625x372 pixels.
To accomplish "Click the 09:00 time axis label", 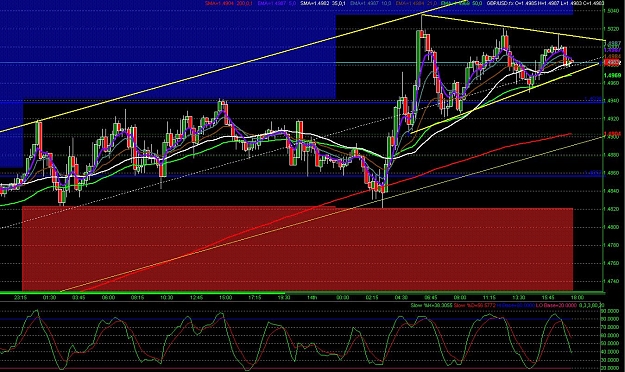I will [x=460, y=297].
